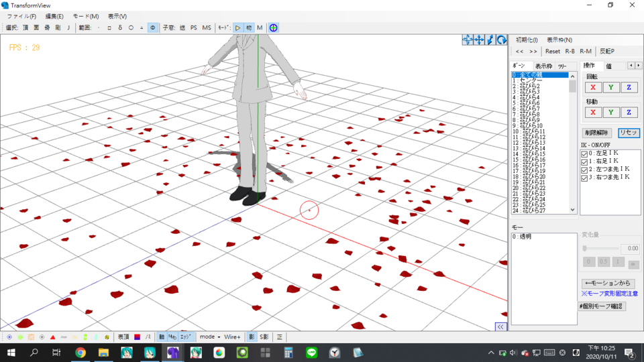This screenshot has width=644, height=362.
Task: Click the blue Z movement button
Action: click(629, 113)
